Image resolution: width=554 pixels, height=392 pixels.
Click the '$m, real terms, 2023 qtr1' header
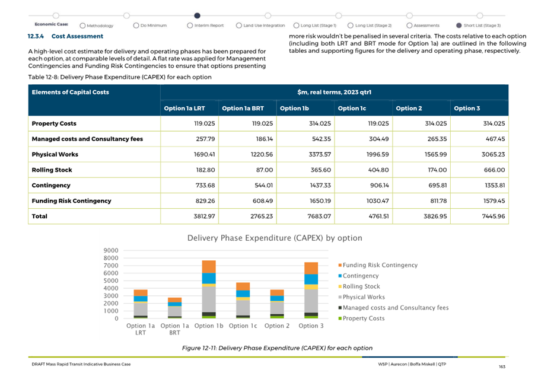click(x=334, y=92)
